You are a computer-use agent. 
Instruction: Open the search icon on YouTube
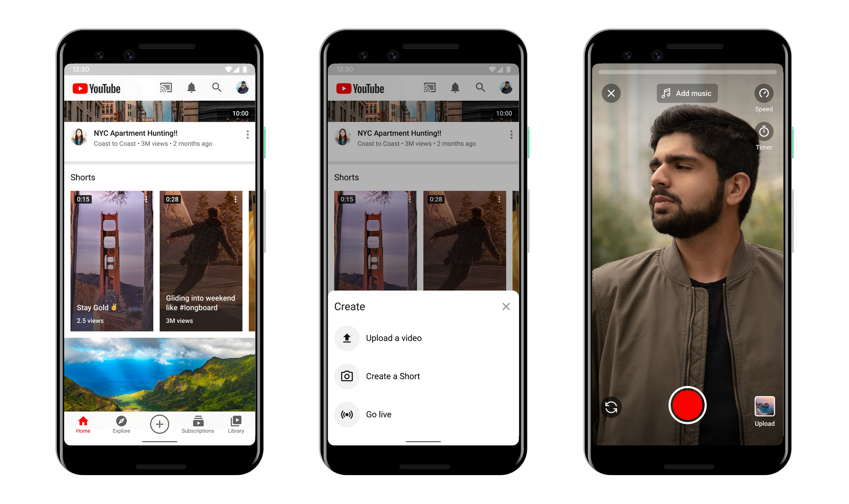click(x=217, y=90)
